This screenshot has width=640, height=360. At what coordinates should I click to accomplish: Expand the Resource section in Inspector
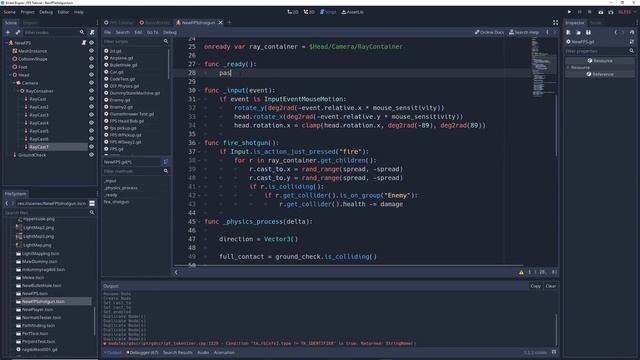568,67
